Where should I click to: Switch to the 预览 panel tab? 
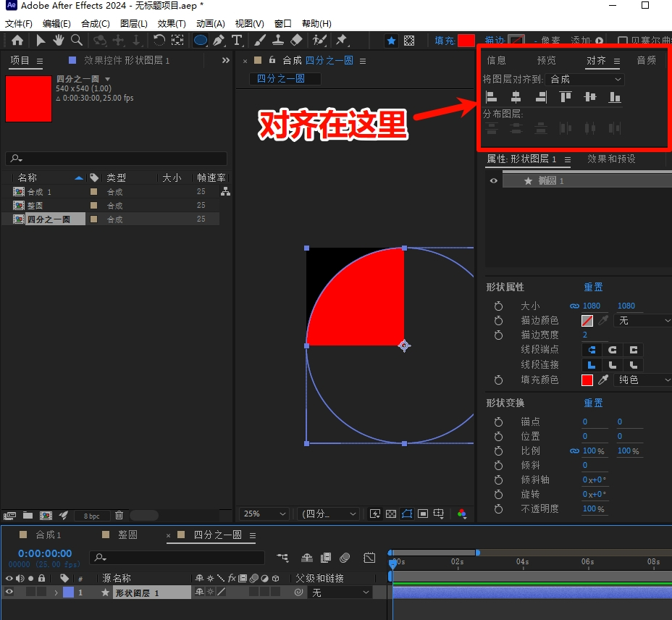coord(546,60)
